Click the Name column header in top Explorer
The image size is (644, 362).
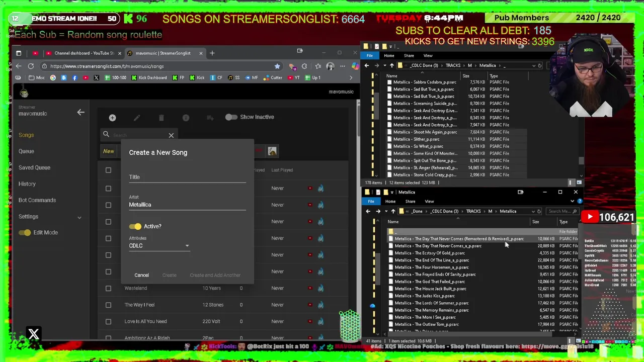click(392, 76)
